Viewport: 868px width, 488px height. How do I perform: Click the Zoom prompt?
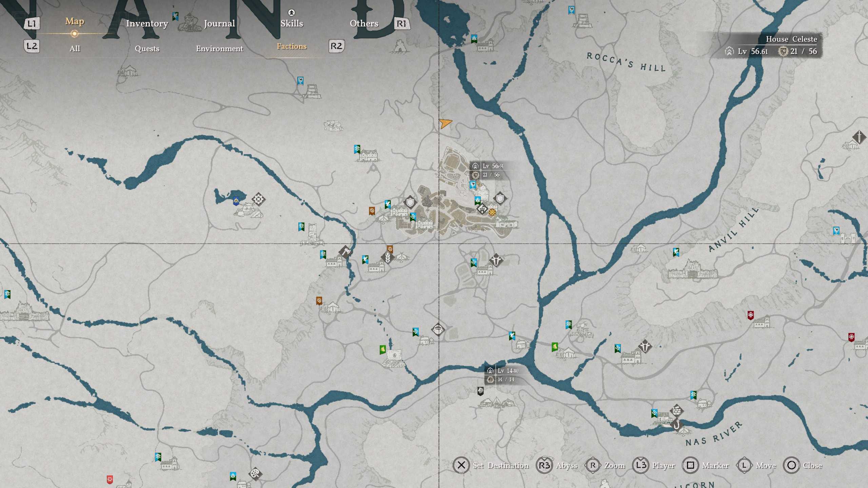(x=606, y=465)
